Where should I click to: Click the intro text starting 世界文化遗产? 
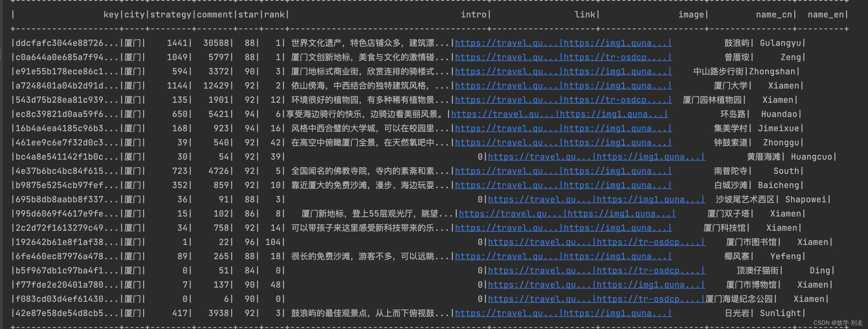[370, 43]
